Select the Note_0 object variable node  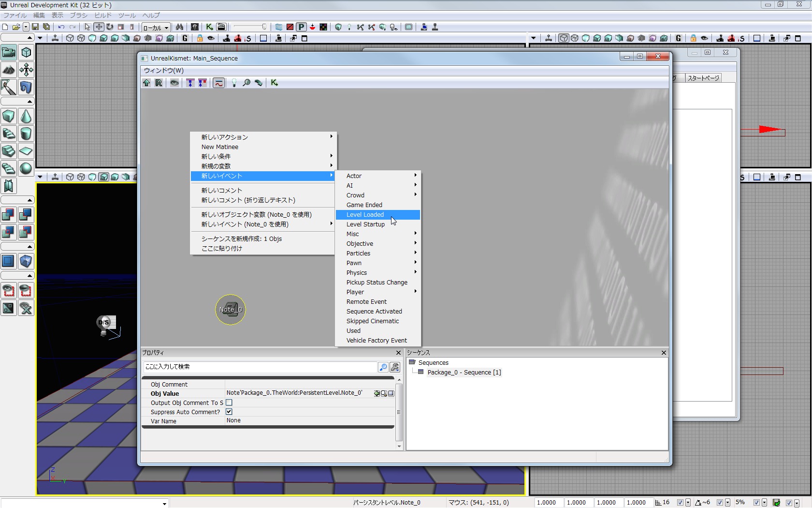point(231,310)
